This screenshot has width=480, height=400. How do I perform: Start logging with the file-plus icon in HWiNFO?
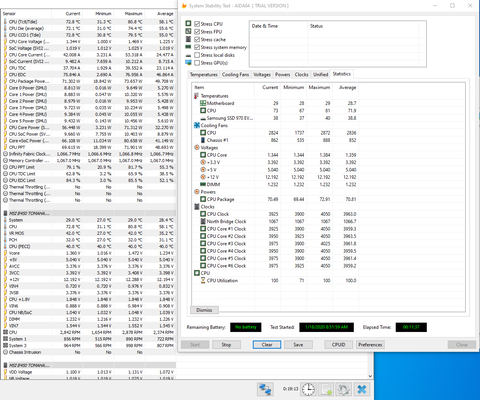tap(326, 389)
